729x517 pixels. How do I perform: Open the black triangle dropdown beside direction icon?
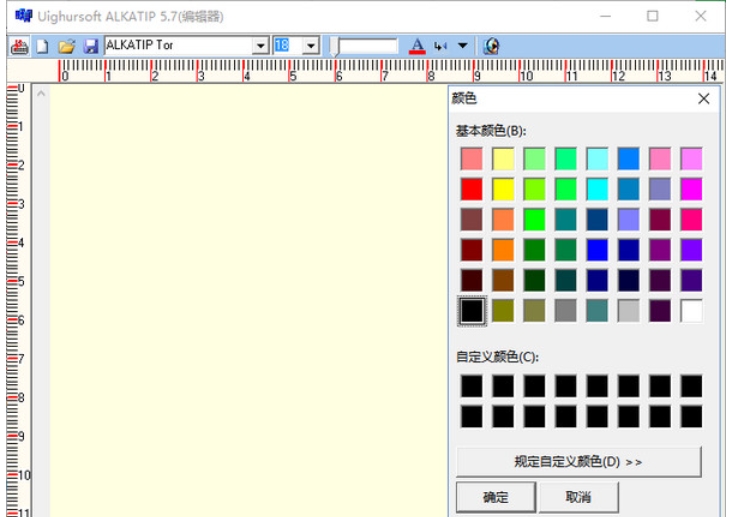tap(462, 46)
